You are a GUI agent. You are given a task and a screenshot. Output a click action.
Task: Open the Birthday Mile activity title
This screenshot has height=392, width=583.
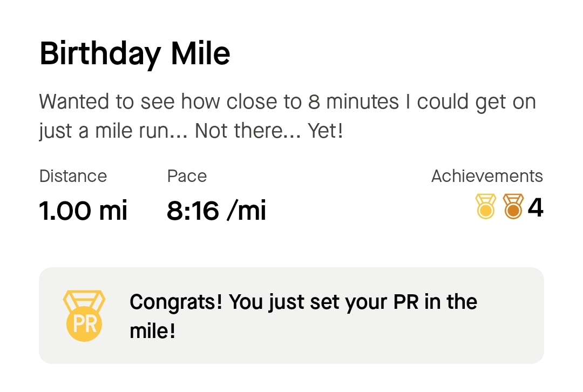[135, 53]
